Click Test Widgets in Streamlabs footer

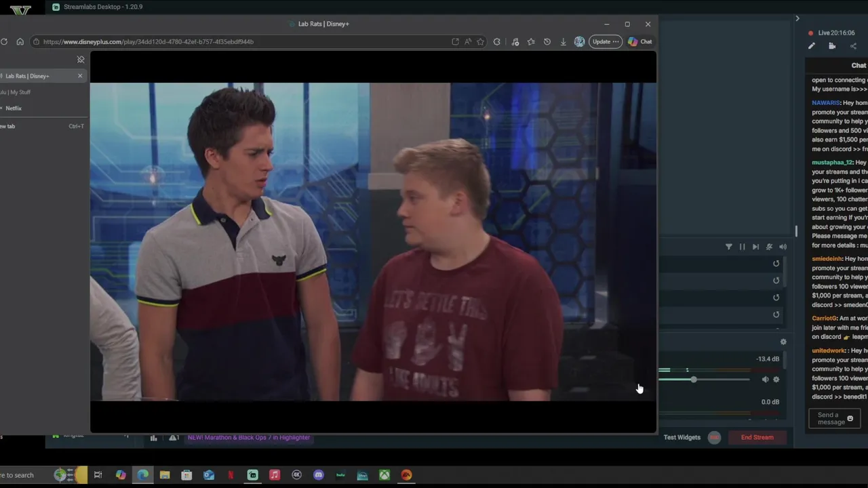click(x=682, y=437)
